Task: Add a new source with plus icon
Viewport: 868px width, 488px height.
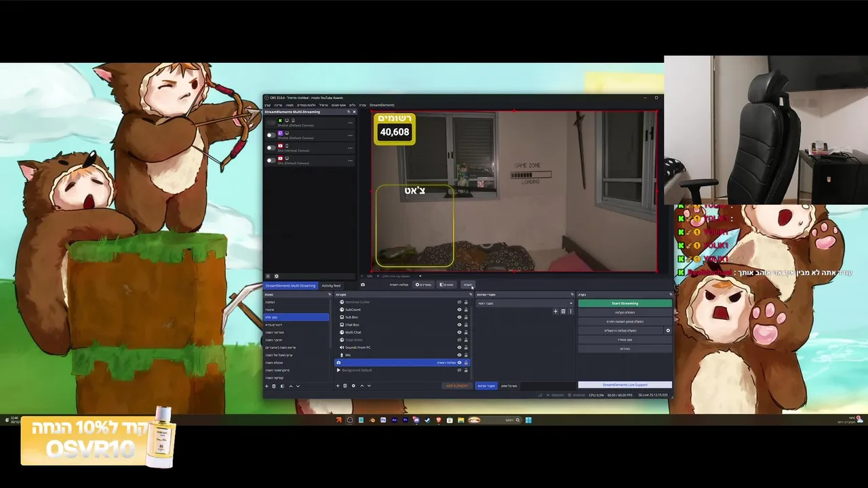Action: (338, 386)
